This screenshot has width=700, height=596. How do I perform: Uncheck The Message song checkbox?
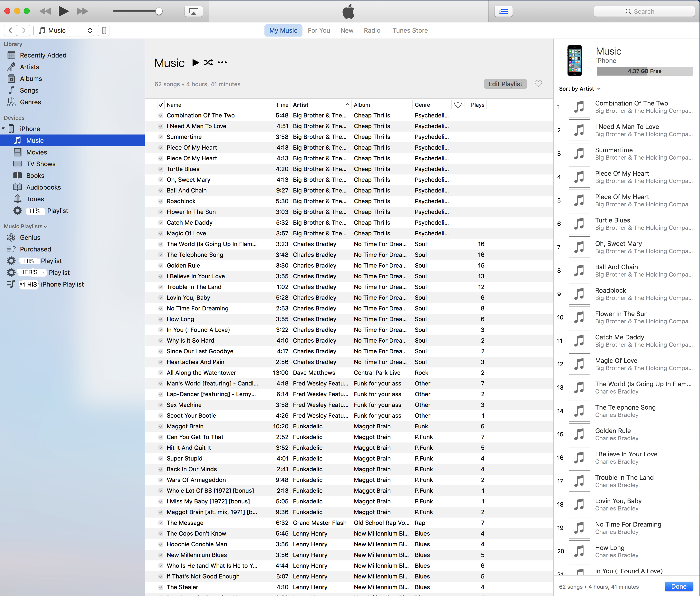[161, 523]
